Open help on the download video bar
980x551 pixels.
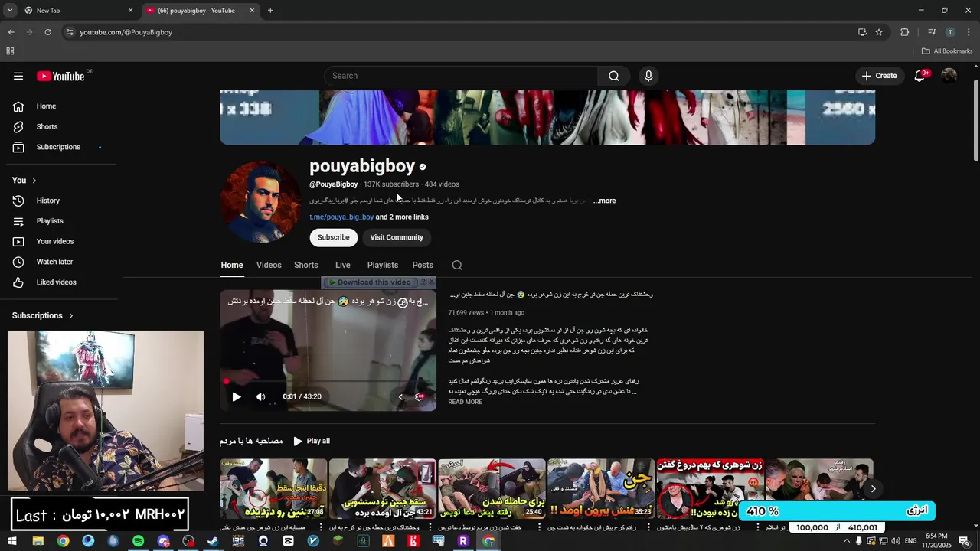coord(423,282)
